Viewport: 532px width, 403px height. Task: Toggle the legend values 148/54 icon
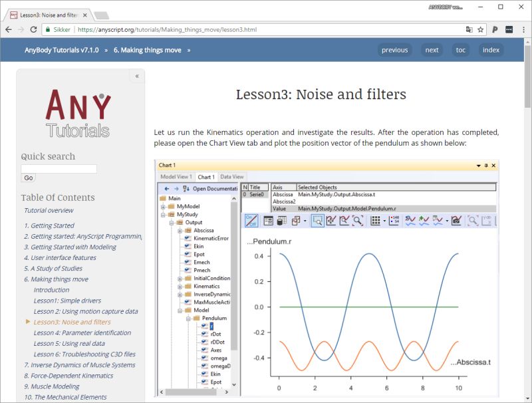(394, 221)
